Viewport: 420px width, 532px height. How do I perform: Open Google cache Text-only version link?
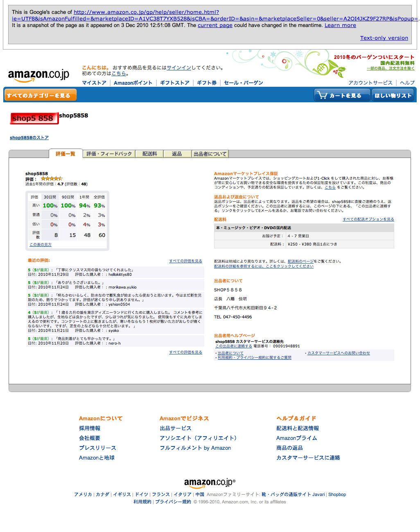point(384,38)
